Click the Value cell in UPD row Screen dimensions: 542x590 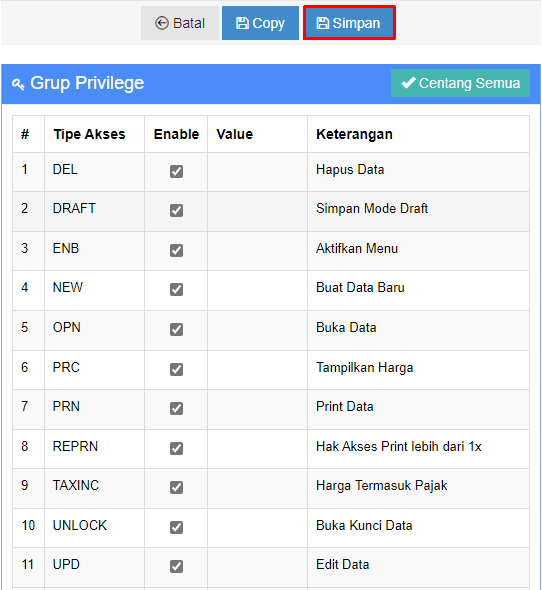click(257, 567)
